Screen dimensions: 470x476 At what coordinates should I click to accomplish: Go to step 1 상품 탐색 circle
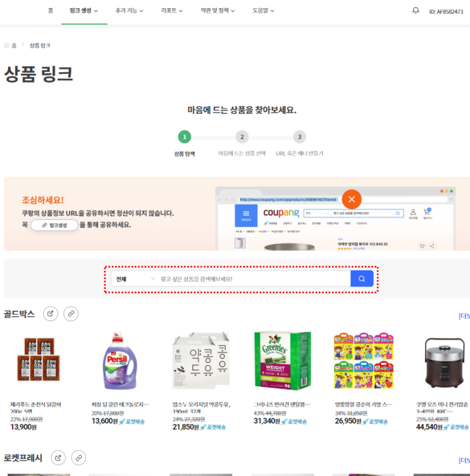pos(185,137)
